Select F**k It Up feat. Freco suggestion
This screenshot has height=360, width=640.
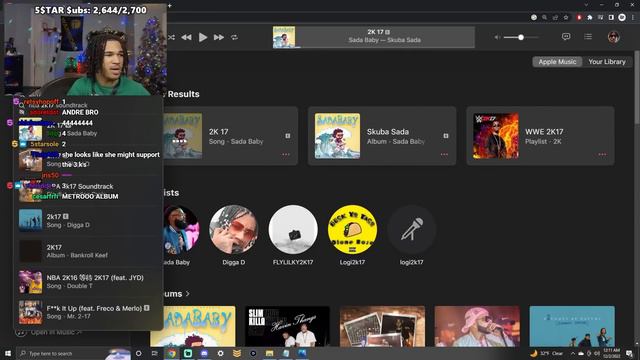pos(89,312)
